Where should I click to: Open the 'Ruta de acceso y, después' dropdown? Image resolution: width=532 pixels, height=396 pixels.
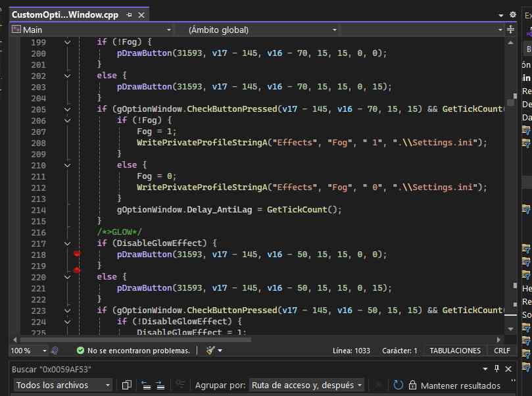[306, 385]
